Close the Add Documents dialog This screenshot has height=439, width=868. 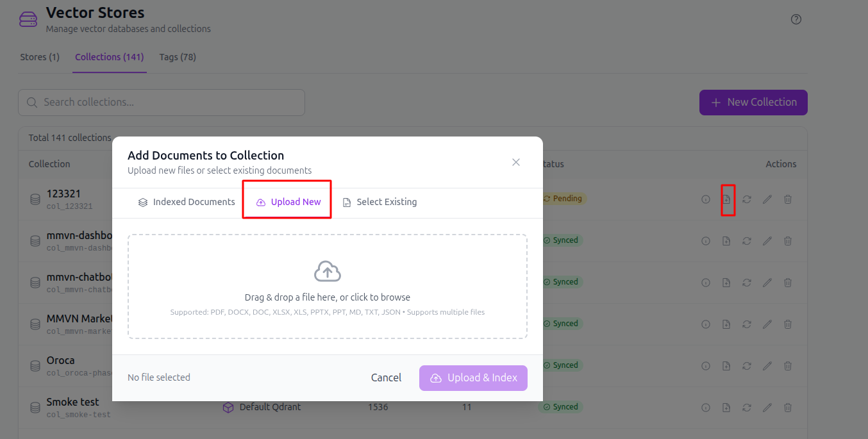[x=516, y=162]
